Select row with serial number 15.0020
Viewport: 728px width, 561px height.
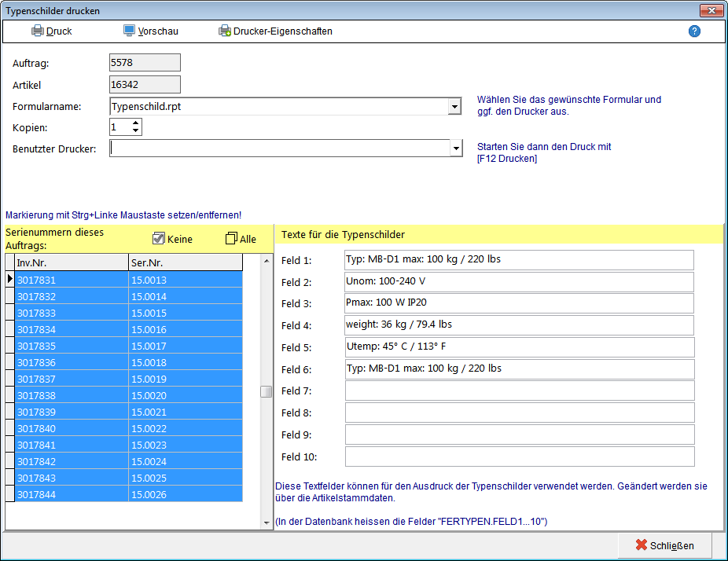tap(129, 395)
